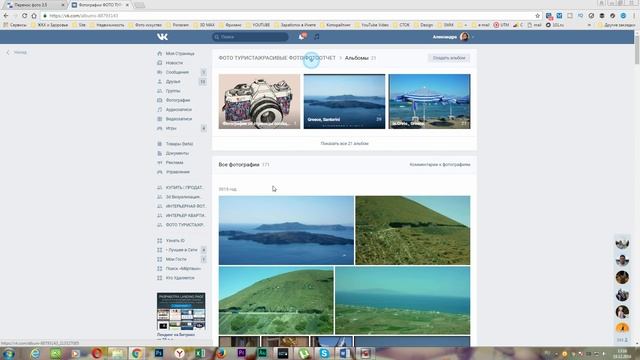
Task: Click the sidebar advertisement landing page image
Action: coord(181,311)
